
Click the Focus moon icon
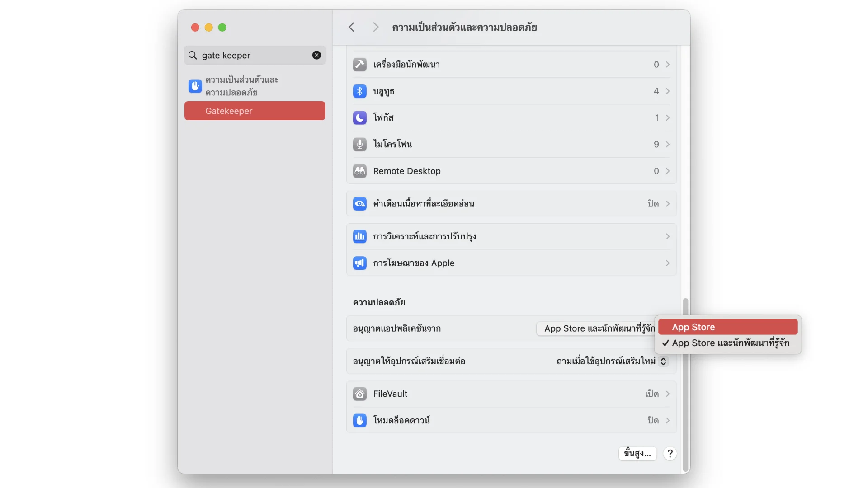(359, 118)
